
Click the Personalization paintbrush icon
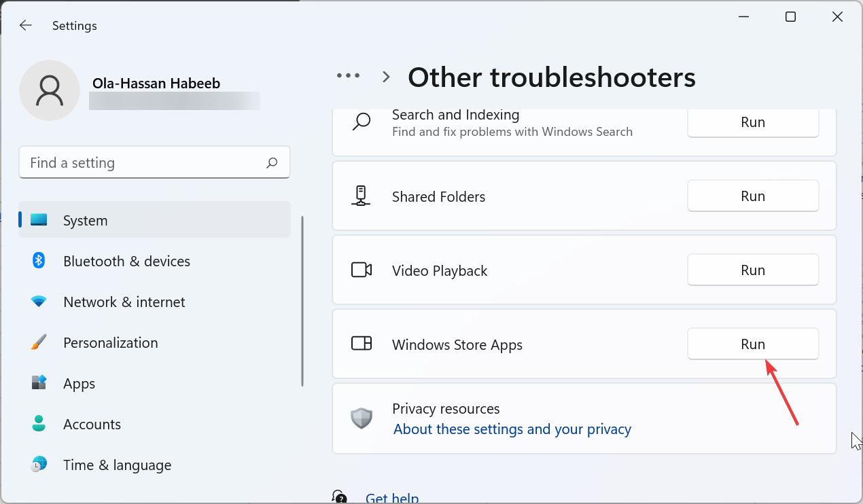tap(39, 342)
